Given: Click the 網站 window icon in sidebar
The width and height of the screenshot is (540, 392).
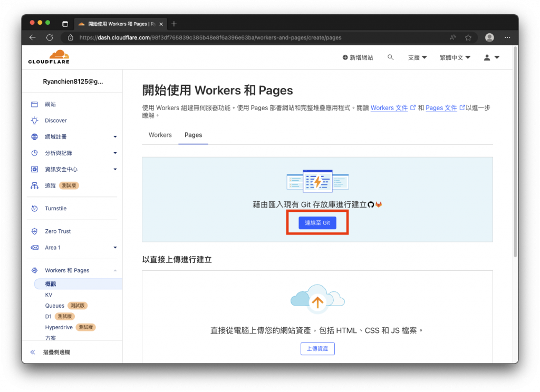Looking at the screenshot, I should coord(34,104).
